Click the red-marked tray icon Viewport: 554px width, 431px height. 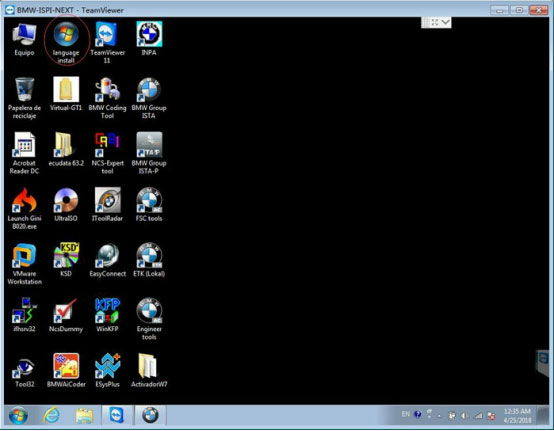491,416
